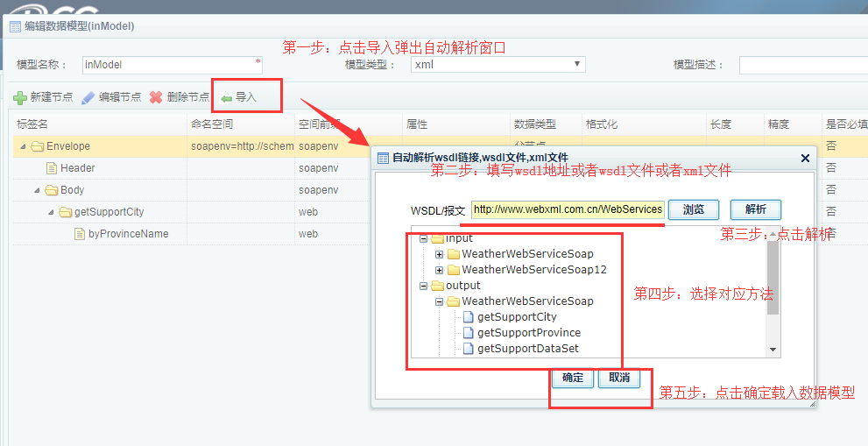This screenshot has height=446, width=868.
Task: Collapse WeatherWebServiceSoap under output
Action: (439, 302)
